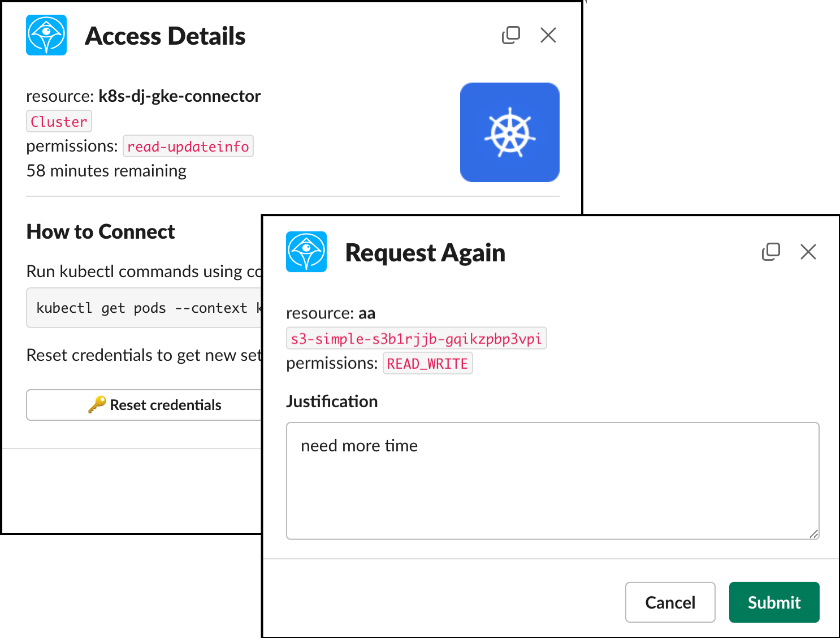Click the kubectl get pods command box
The height and width of the screenshot is (638, 840).
point(144,308)
